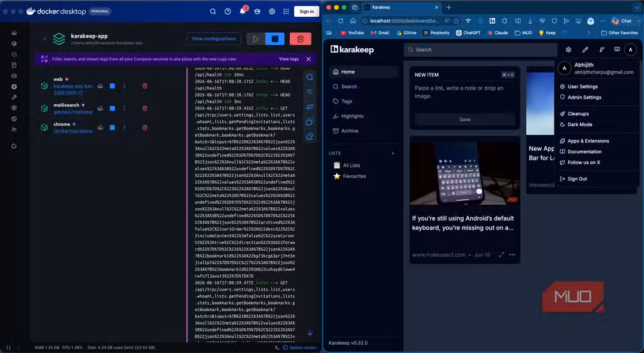Open Docker Extensions puzzle icon in sidebar
644x353 pixels.
14,146
